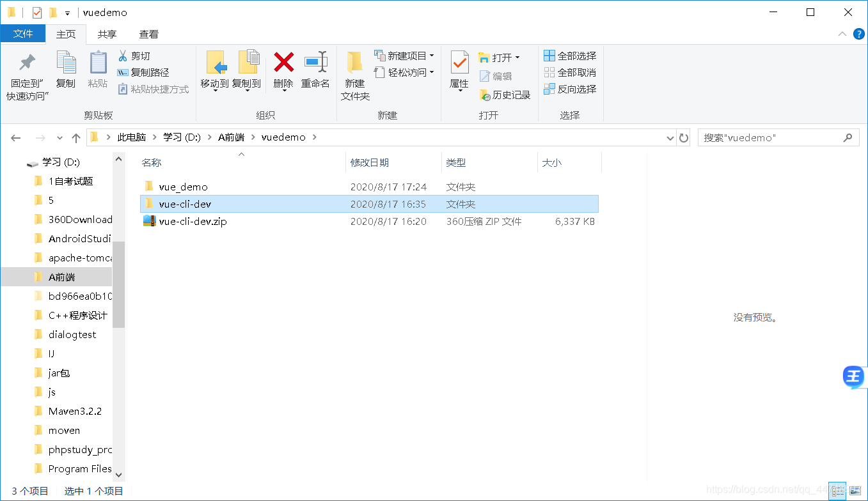Viewport: 868px width, 501px height.
Task: Expand the chevron after 此电脑 in the path
Action: click(154, 137)
